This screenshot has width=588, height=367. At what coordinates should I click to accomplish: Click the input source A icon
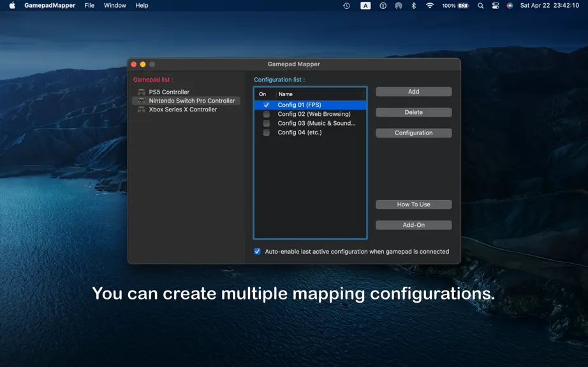365,6
